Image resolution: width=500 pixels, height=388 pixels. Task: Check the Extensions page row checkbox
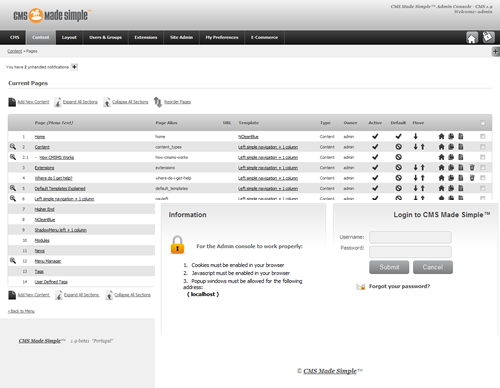point(482,167)
